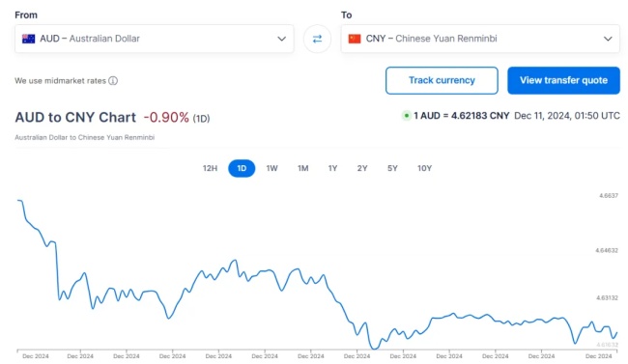The image size is (628, 364).
Task: Swap the From and To currencies
Action: [317, 39]
